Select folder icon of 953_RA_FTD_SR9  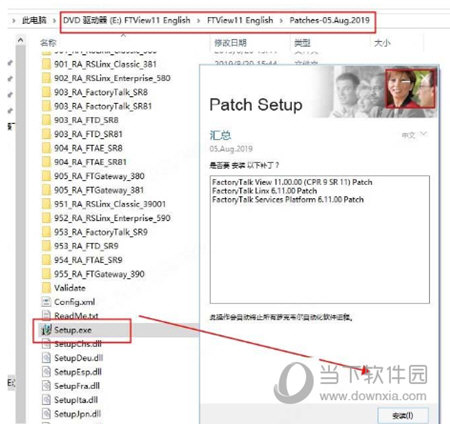46,246
